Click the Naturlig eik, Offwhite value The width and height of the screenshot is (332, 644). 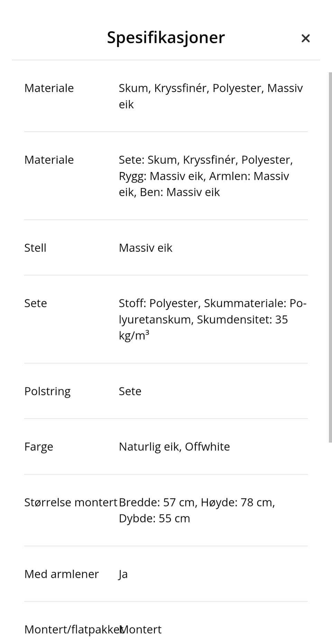pos(174,446)
